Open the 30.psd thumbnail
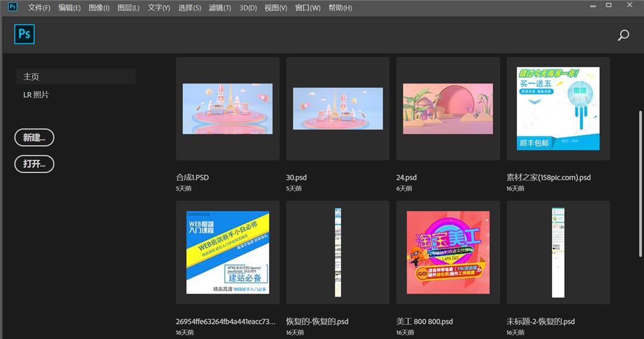The image size is (644, 339). point(338,109)
